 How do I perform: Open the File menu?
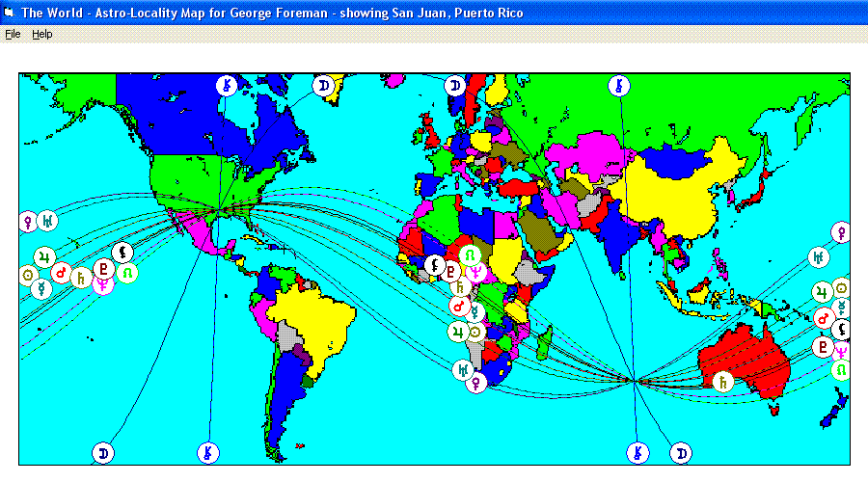click(x=13, y=35)
